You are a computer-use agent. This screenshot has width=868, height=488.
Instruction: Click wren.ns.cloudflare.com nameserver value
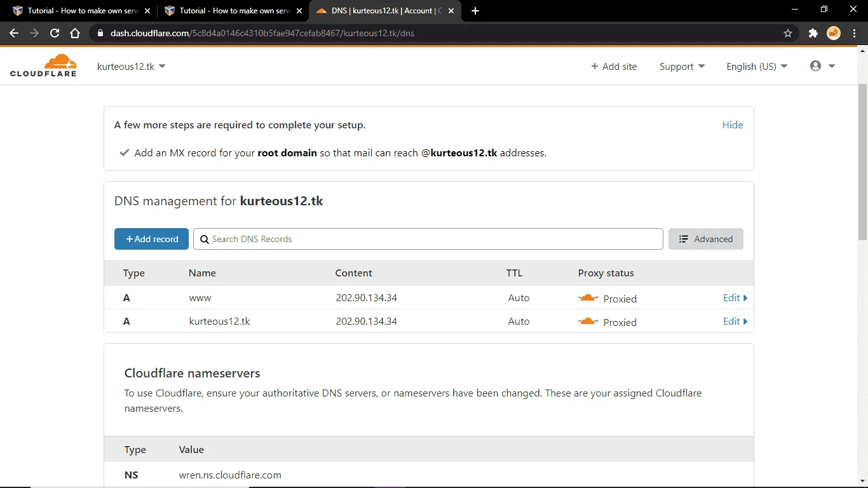230,475
